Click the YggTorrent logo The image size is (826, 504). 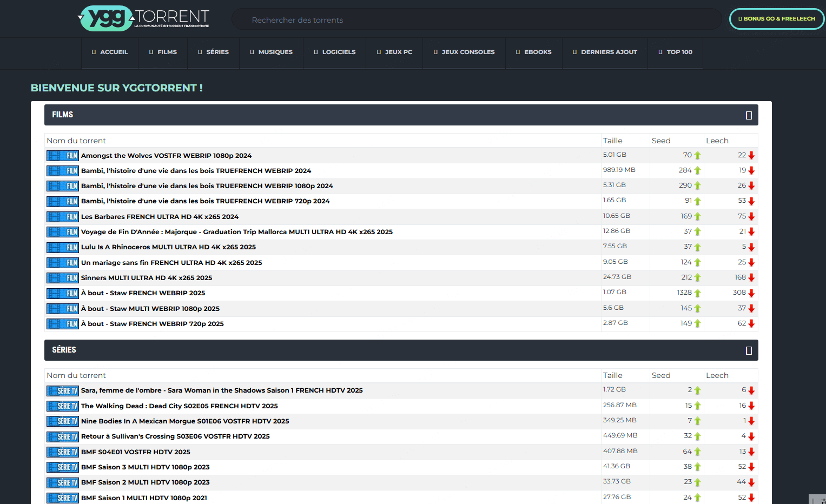pyautogui.click(x=144, y=18)
